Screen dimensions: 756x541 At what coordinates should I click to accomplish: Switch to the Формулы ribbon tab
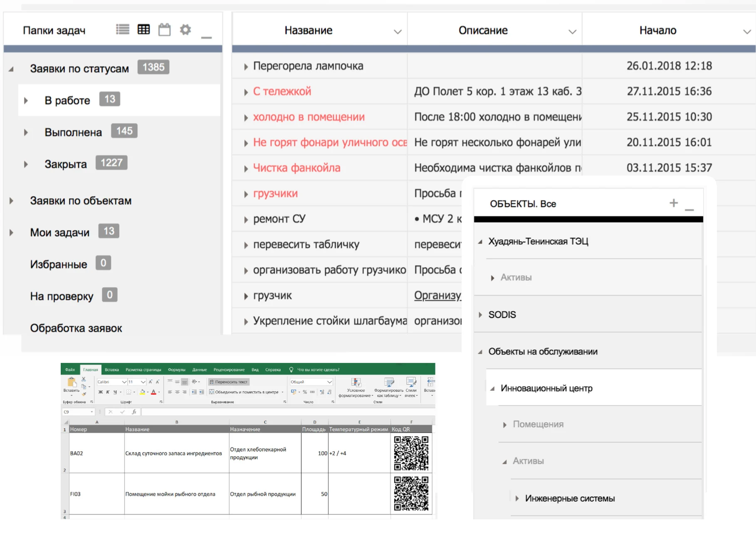click(x=177, y=370)
